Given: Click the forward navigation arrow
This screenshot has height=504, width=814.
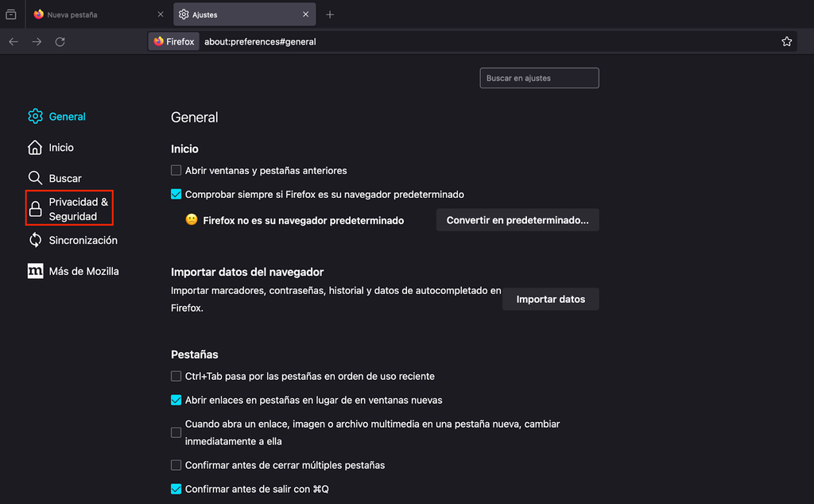Looking at the screenshot, I should click(x=37, y=41).
